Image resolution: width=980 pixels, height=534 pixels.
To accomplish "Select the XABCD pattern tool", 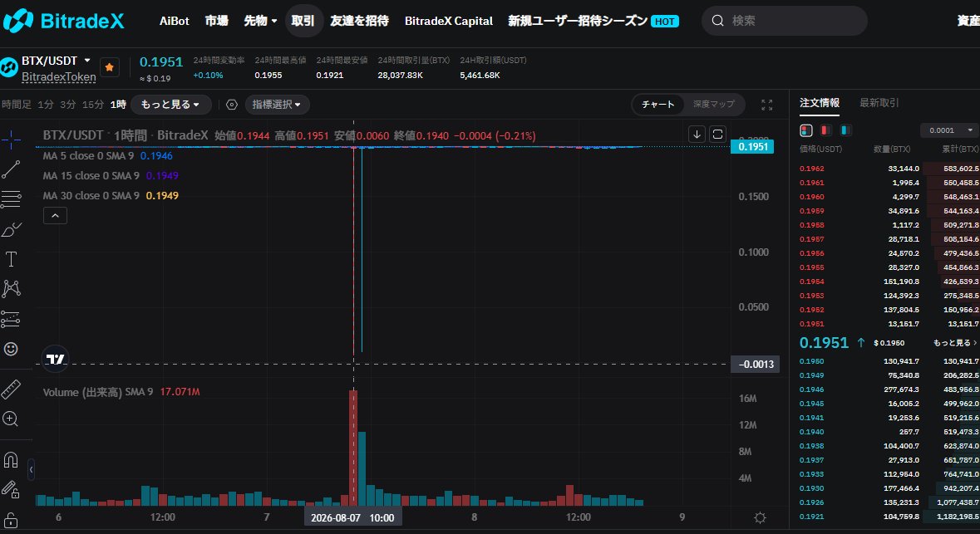I will pyautogui.click(x=11, y=288).
